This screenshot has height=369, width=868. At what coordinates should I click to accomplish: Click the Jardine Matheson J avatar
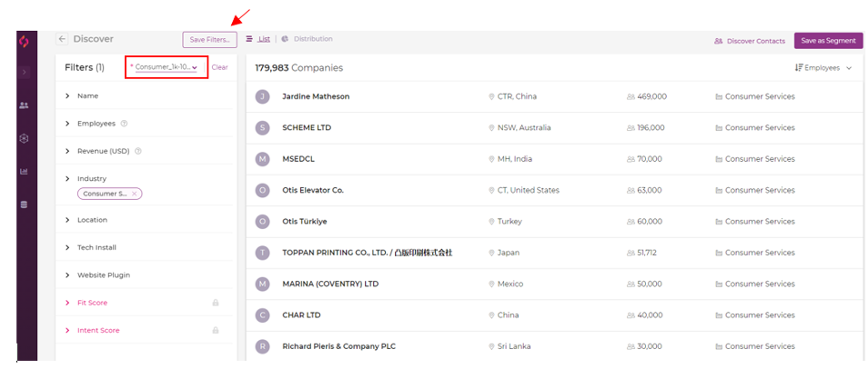pyautogui.click(x=262, y=97)
